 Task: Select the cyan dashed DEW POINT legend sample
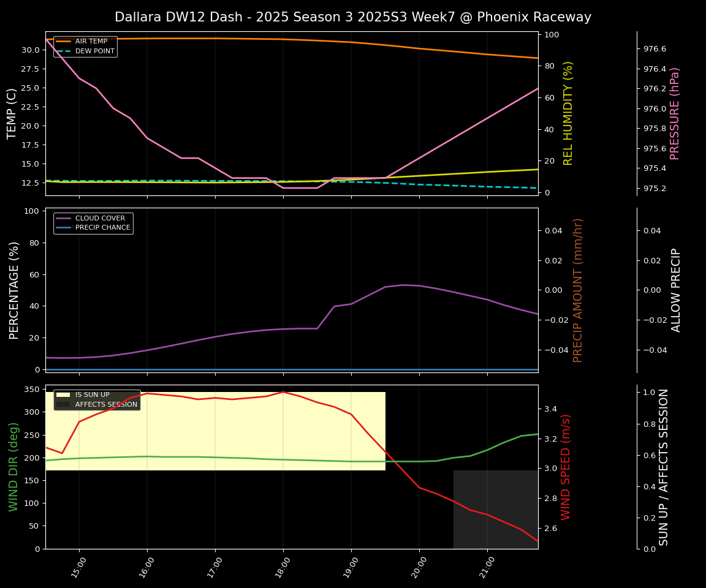pos(64,51)
